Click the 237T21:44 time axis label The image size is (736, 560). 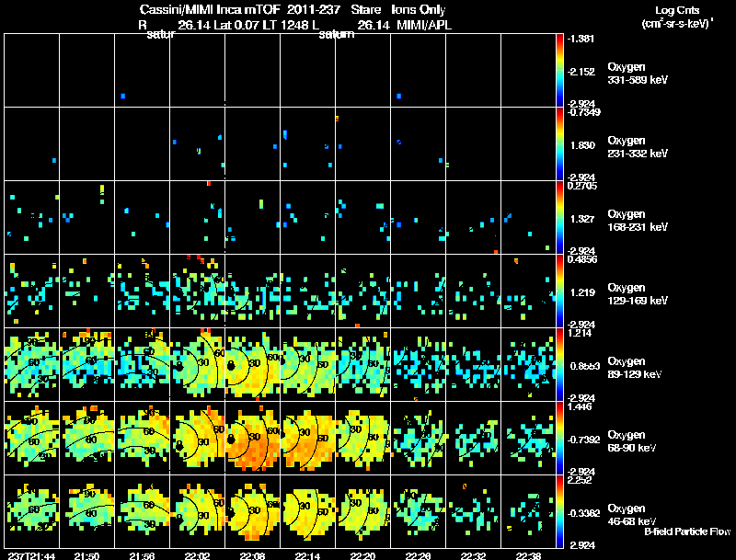click(31, 556)
